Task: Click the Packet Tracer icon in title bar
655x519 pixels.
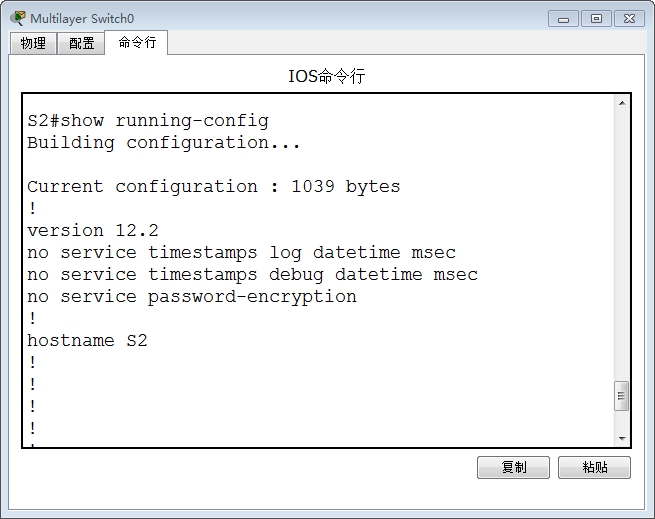Action: 18,18
